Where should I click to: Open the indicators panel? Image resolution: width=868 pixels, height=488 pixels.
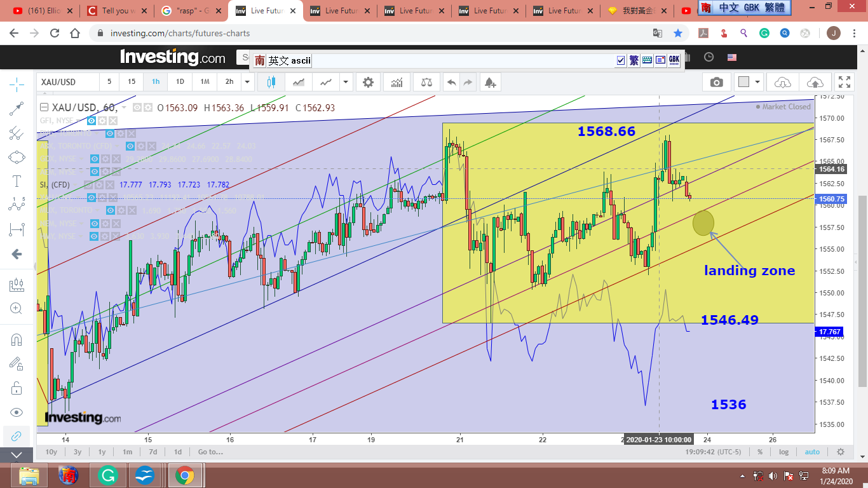point(397,82)
